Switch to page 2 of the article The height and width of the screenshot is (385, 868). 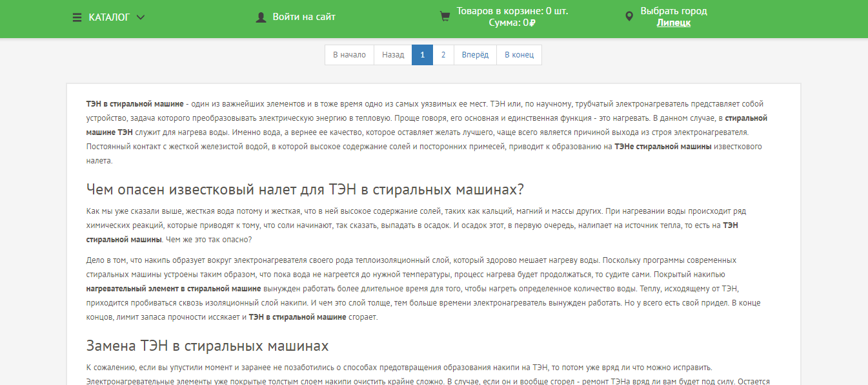443,54
